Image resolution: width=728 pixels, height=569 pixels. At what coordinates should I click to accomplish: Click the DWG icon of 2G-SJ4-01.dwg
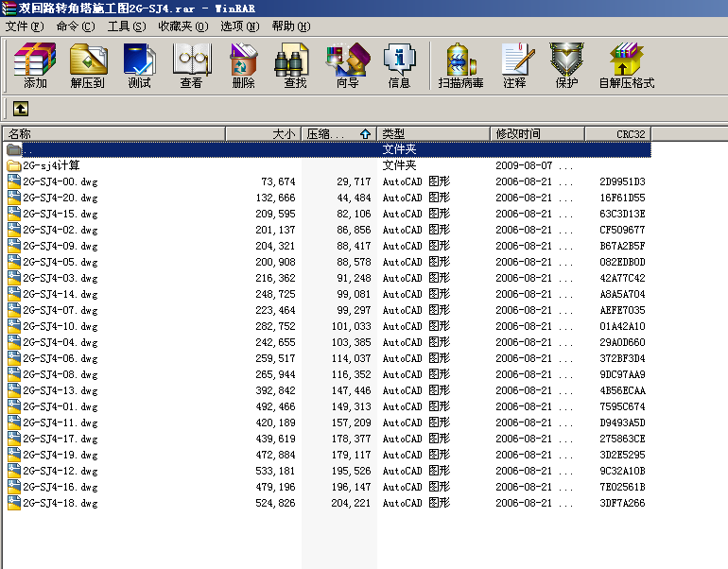14,406
